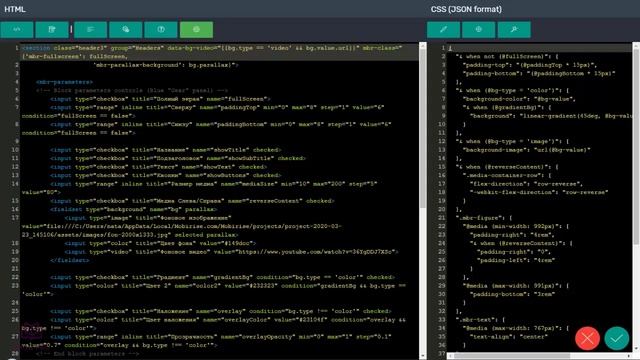Click the ".mbr-figure" CSS selector line
This screenshot has width=640, height=360.
(x=484, y=218)
